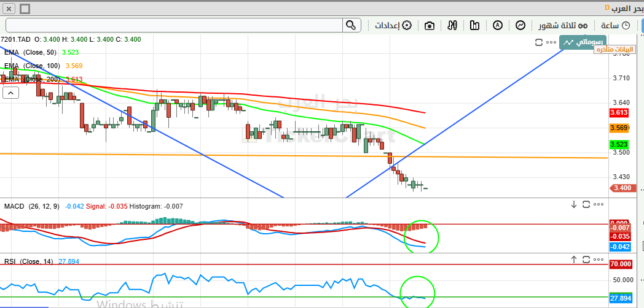644x308 pixels.
Task: Open the indicators line-chart circle icon
Action: 520,25
